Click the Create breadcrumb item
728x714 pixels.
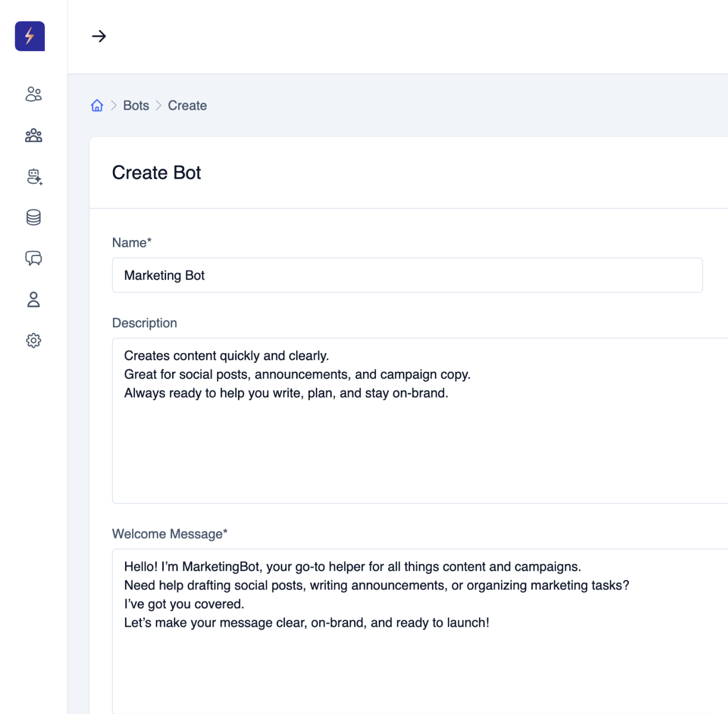[187, 105]
